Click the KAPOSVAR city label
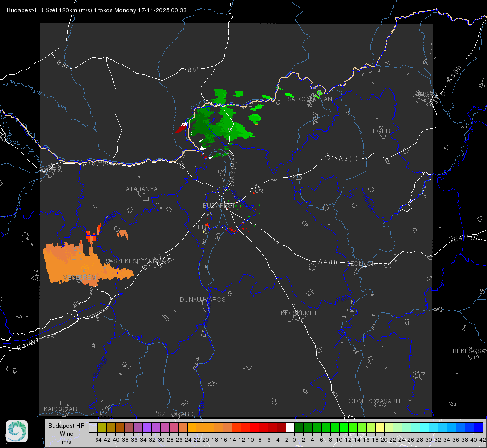Screen dimensions: 487x448 (60, 409)
